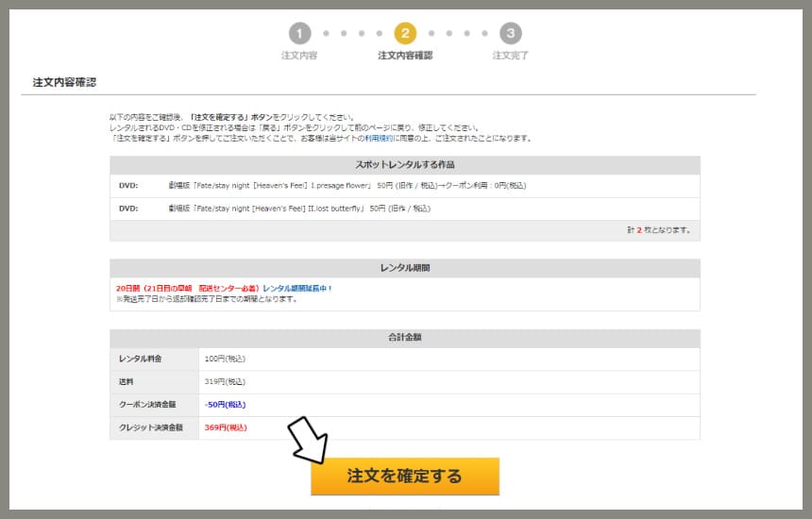Click step 2 yellow circle icon

(405, 34)
